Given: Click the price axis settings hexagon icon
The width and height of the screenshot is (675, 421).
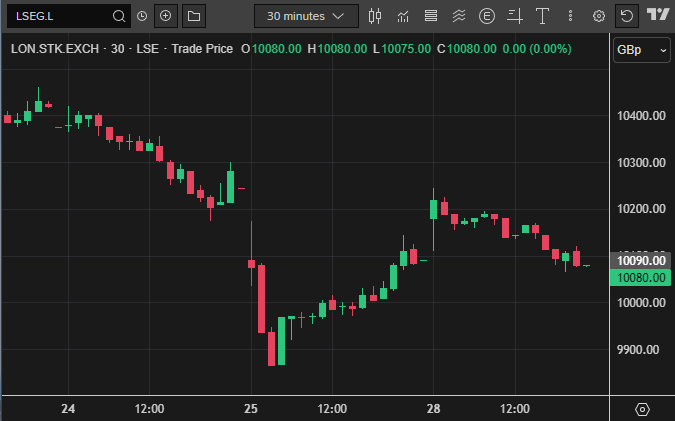Looking at the screenshot, I should (x=642, y=409).
